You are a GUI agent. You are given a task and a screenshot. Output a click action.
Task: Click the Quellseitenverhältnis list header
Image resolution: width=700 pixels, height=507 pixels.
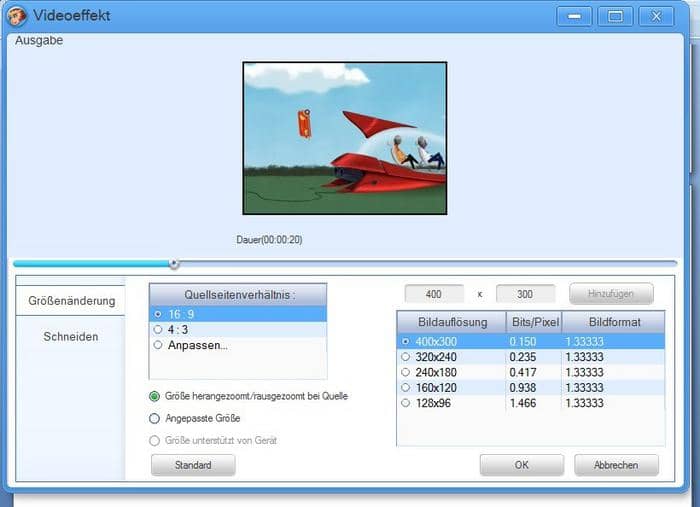pyautogui.click(x=238, y=295)
